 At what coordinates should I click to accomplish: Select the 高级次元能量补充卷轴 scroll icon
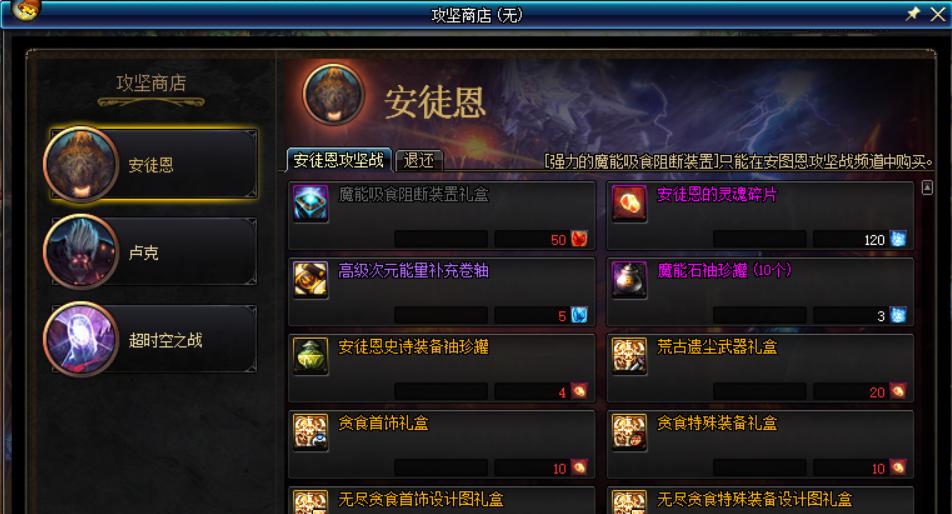tap(310, 280)
